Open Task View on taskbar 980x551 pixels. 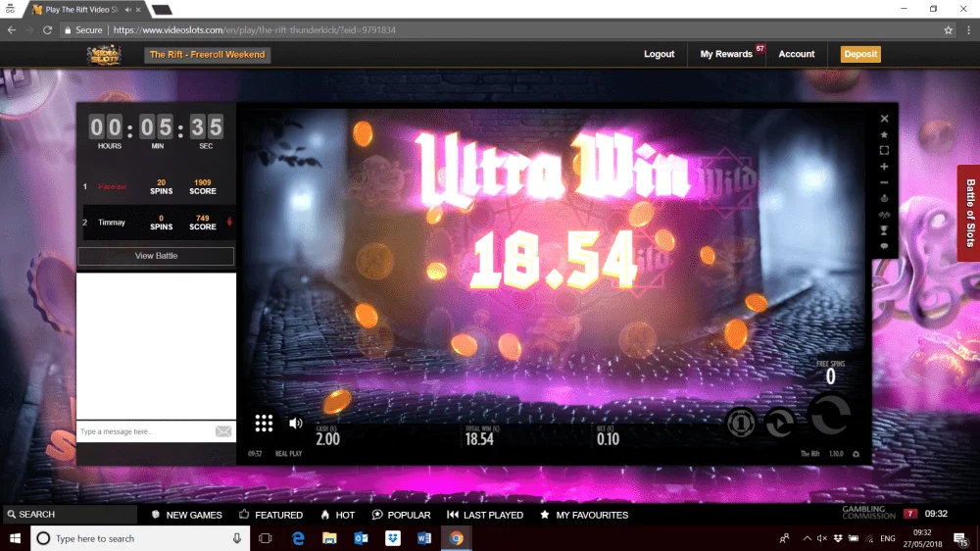[x=265, y=538]
